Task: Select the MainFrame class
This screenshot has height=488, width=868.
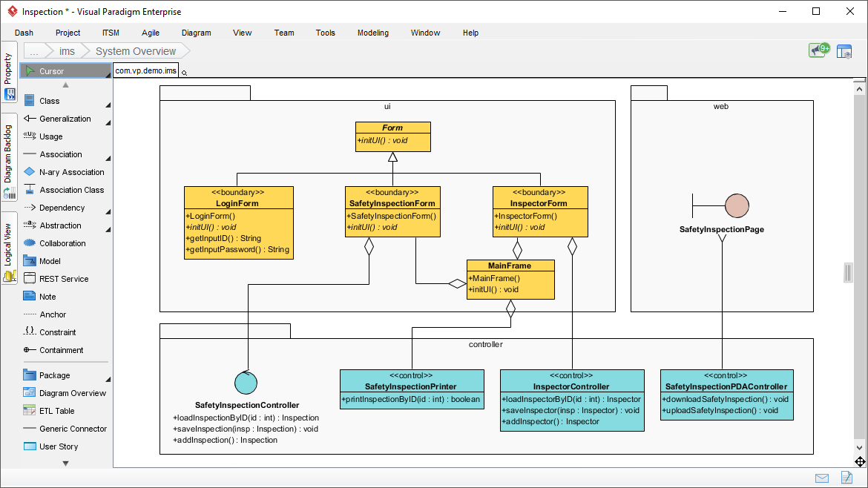Action: pyautogui.click(x=510, y=280)
